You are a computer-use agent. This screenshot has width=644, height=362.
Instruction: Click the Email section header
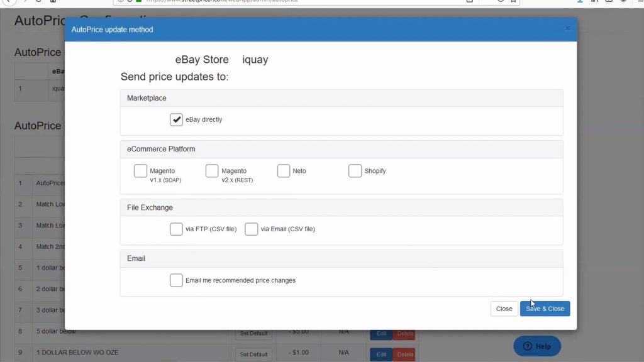341,258
